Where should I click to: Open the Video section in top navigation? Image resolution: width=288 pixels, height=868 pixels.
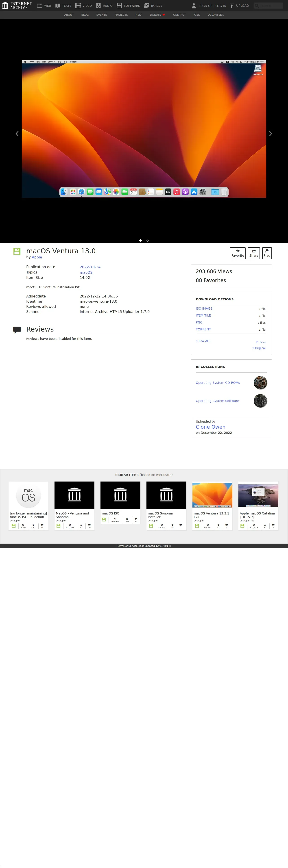84,6
